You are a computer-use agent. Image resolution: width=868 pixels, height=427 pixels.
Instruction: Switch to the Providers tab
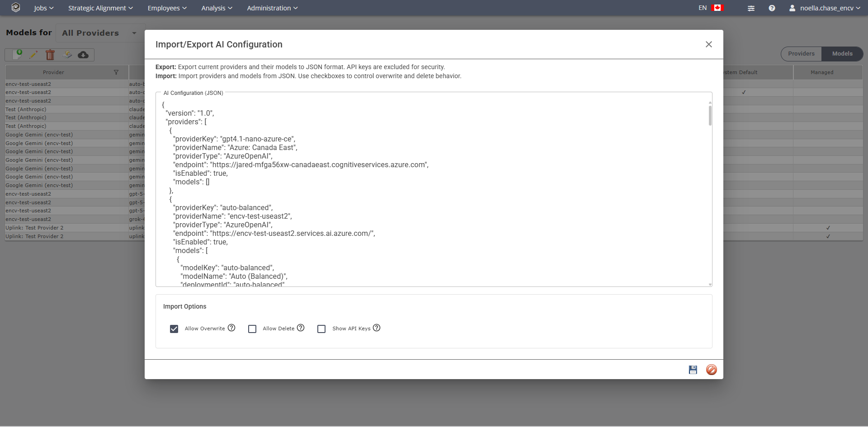pyautogui.click(x=801, y=53)
